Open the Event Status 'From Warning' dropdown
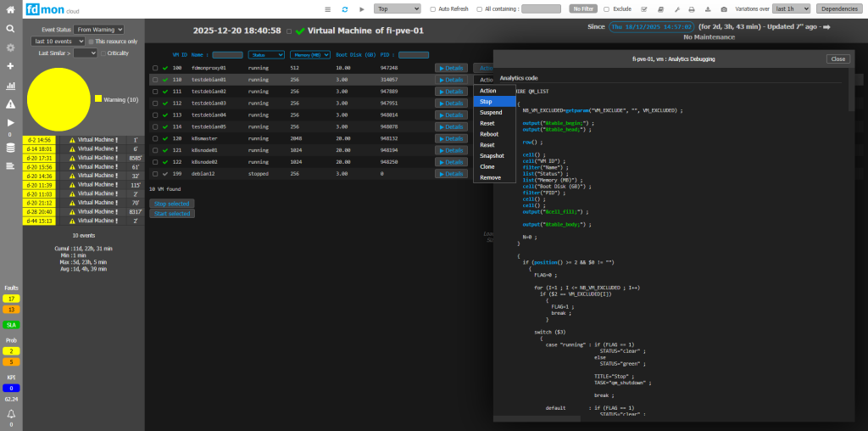868x431 pixels. click(x=98, y=30)
